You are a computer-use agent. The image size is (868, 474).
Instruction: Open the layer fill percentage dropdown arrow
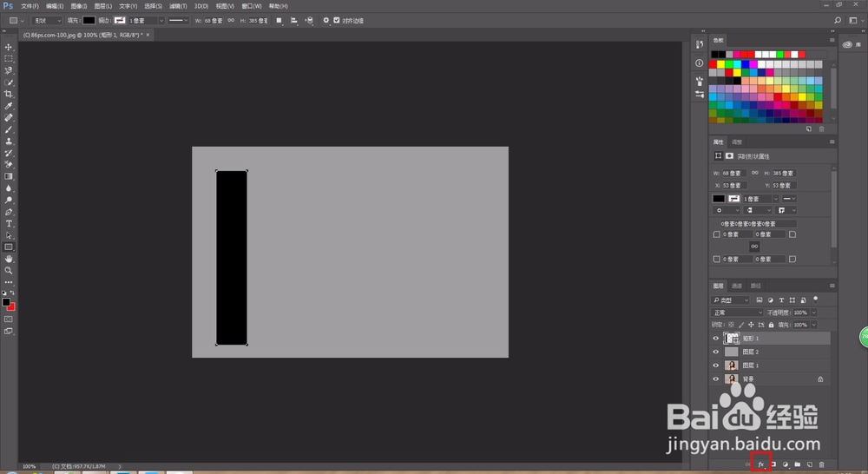point(813,325)
